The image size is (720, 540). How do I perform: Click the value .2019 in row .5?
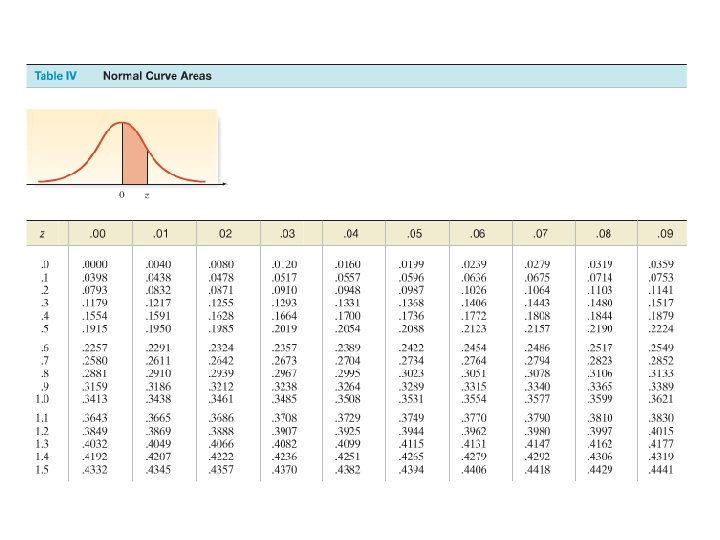[284, 329]
